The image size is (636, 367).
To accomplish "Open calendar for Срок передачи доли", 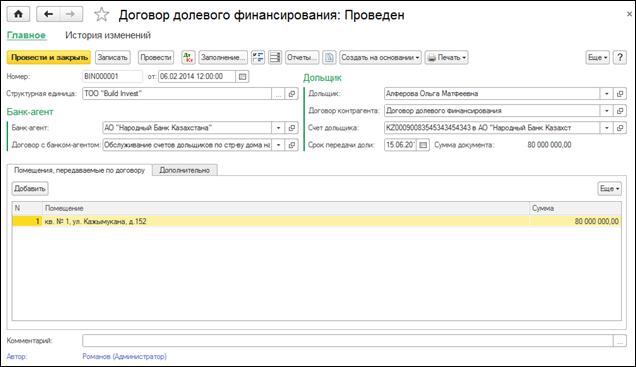I will click(x=423, y=145).
